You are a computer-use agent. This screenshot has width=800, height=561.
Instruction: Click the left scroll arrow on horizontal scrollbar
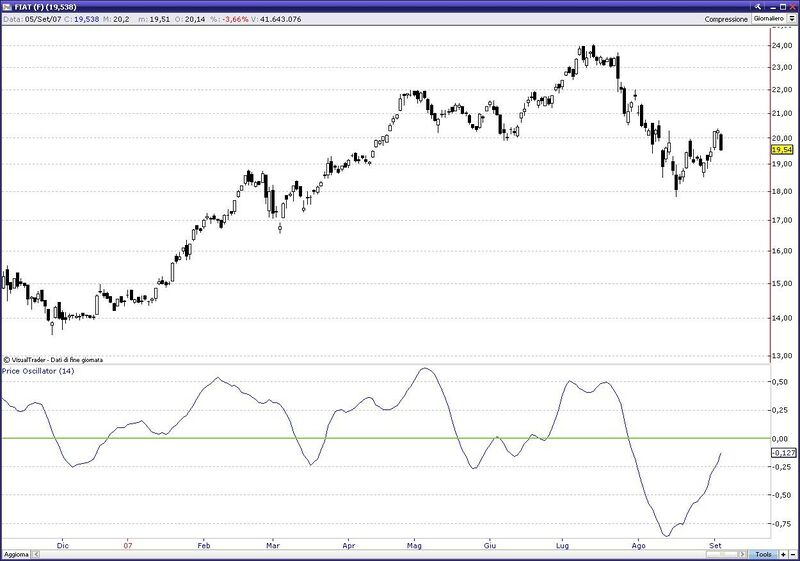point(35,554)
